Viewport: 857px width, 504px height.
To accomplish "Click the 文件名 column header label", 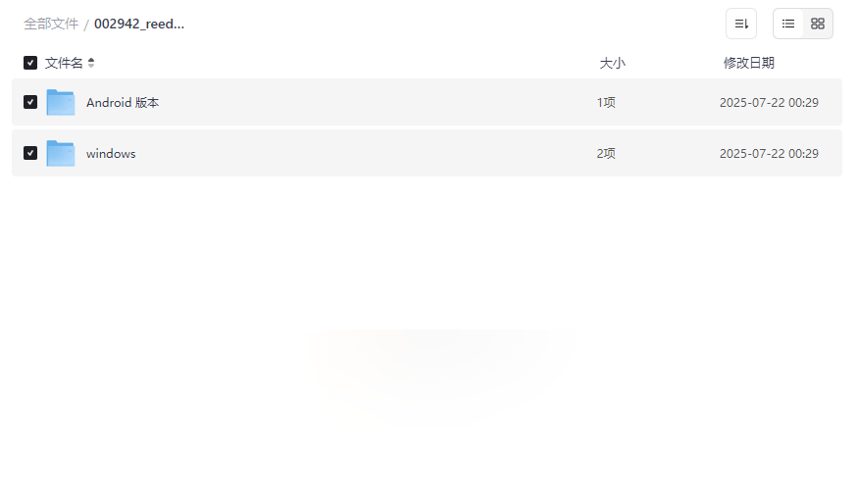I will coord(64,63).
